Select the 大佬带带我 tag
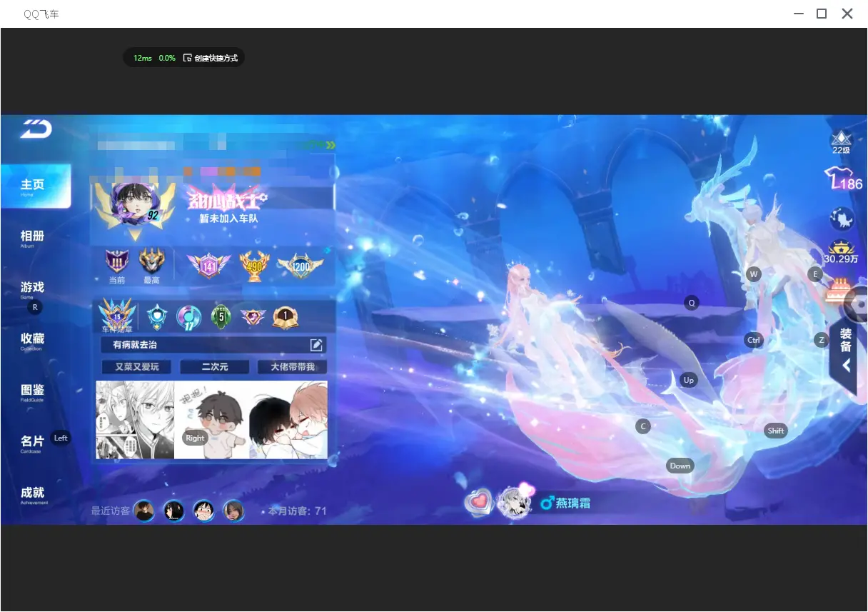 click(292, 367)
